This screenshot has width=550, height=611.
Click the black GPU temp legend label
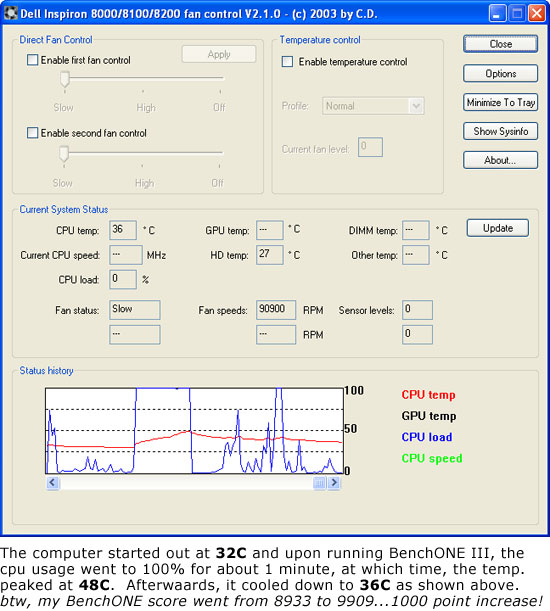pyautogui.click(x=428, y=416)
